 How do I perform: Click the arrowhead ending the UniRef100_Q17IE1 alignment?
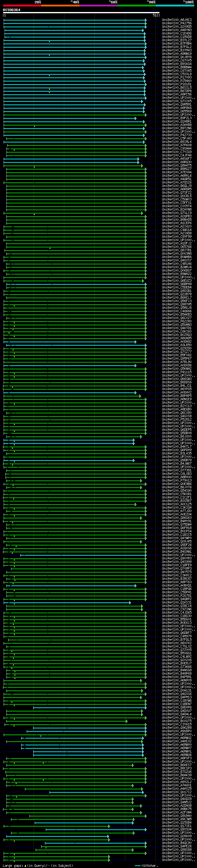[109, 826]
